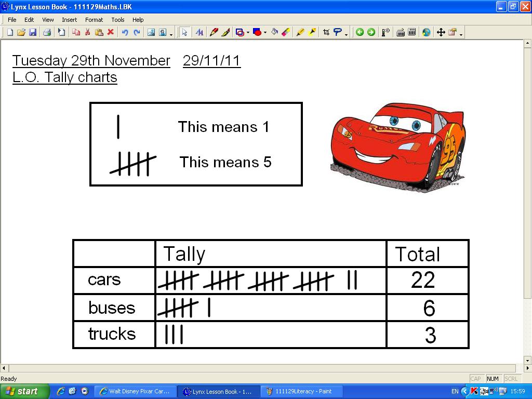Click the red shape fill color swatch
Screen dimensions: 532x399
[x=258, y=32]
